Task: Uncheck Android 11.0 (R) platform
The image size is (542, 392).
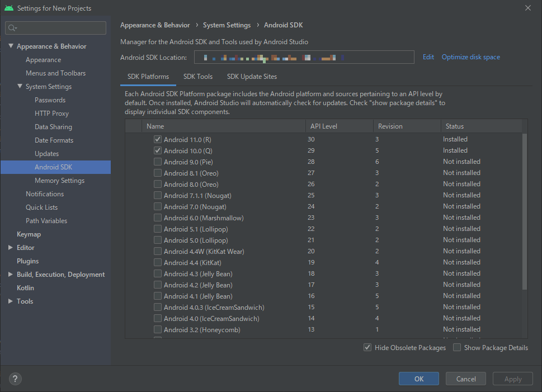Action: [x=158, y=139]
